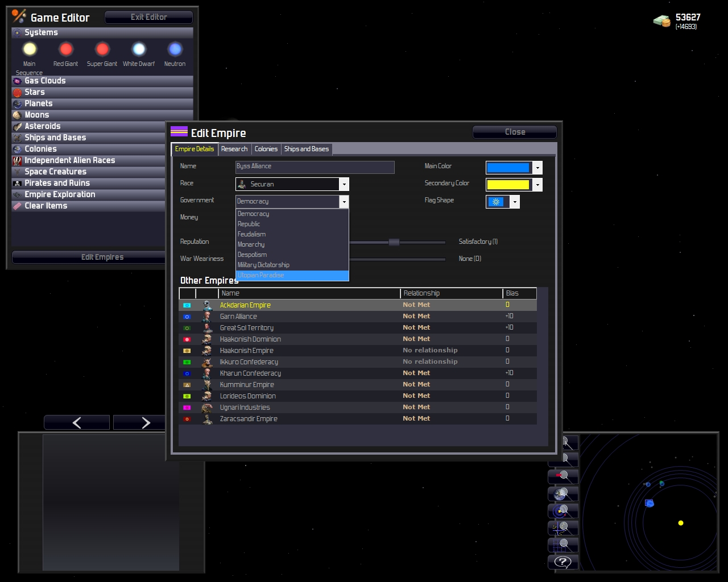Expand the Pirates and Ruins section

click(88, 183)
